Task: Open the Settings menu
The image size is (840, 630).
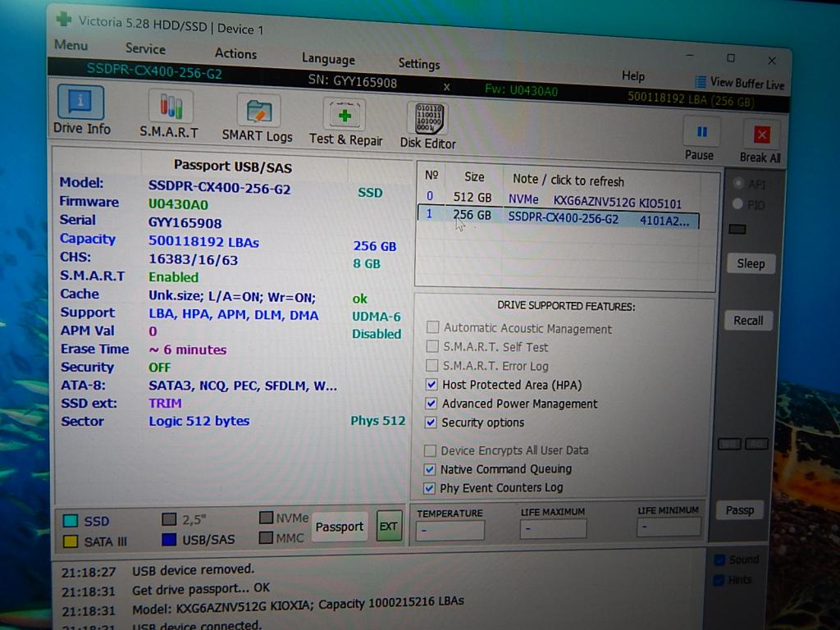Action: [418, 63]
